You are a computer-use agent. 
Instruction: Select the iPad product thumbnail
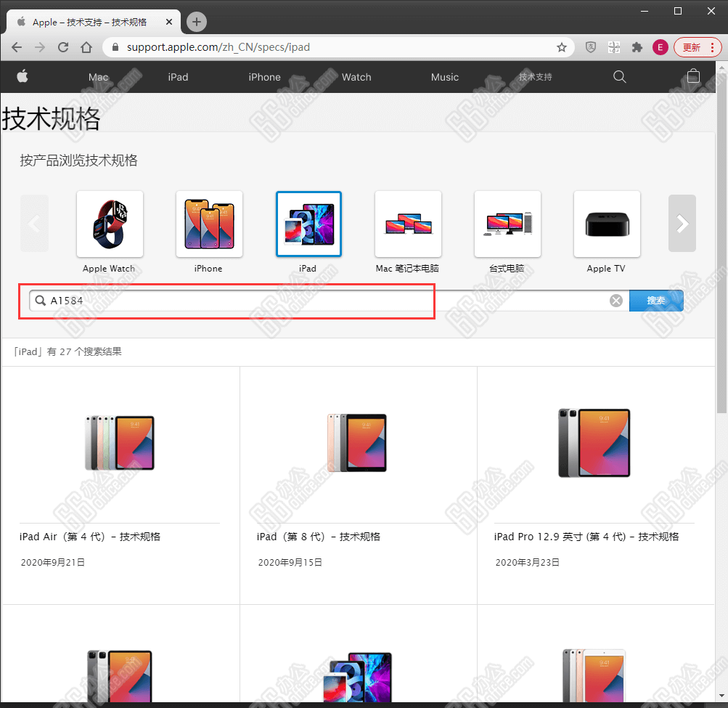tap(308, 224)
